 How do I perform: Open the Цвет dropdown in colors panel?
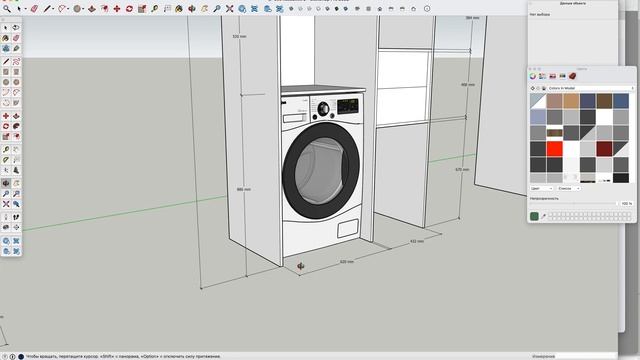[x=541, y=189]
